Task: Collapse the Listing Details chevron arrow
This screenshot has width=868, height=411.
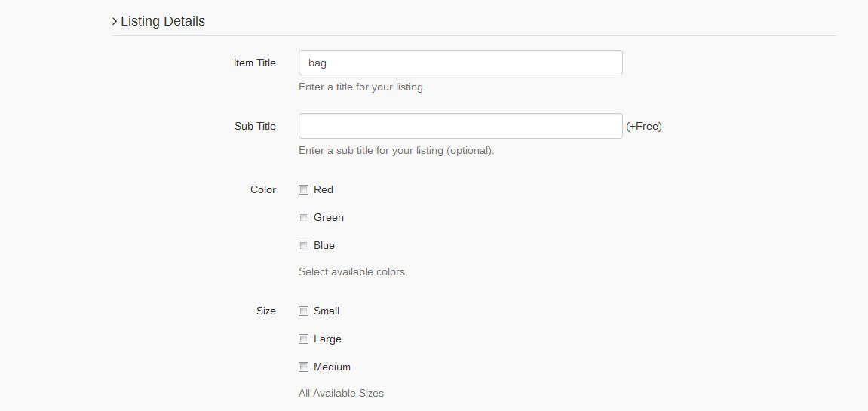Action: pos(115,22)
